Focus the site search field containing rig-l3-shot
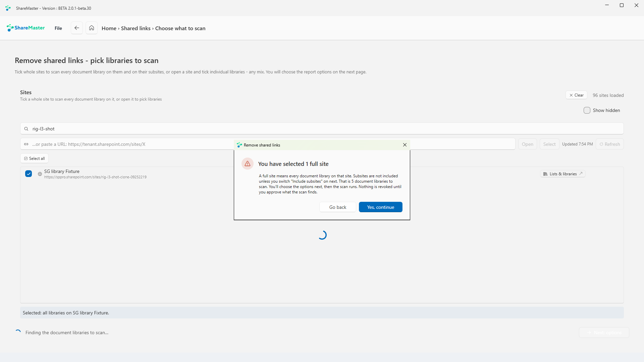 coord(322,129)
